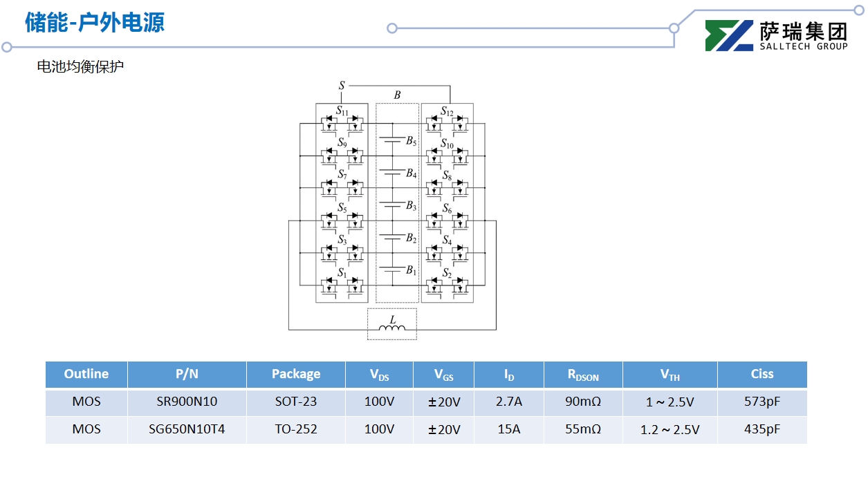868x488 pixels.
Task: Click part number SG650N10T4
Action: click(x=187, y=429)
